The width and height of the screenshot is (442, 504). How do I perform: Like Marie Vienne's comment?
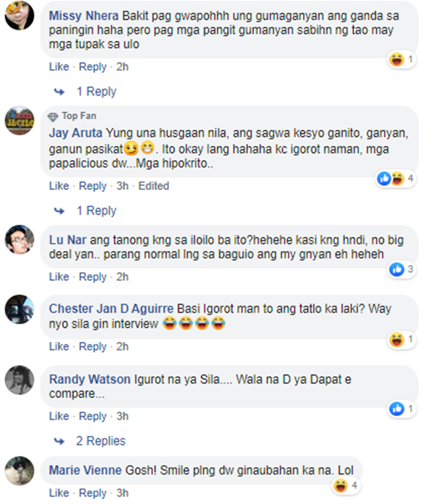pyautogui.click(x=59, y=493)
